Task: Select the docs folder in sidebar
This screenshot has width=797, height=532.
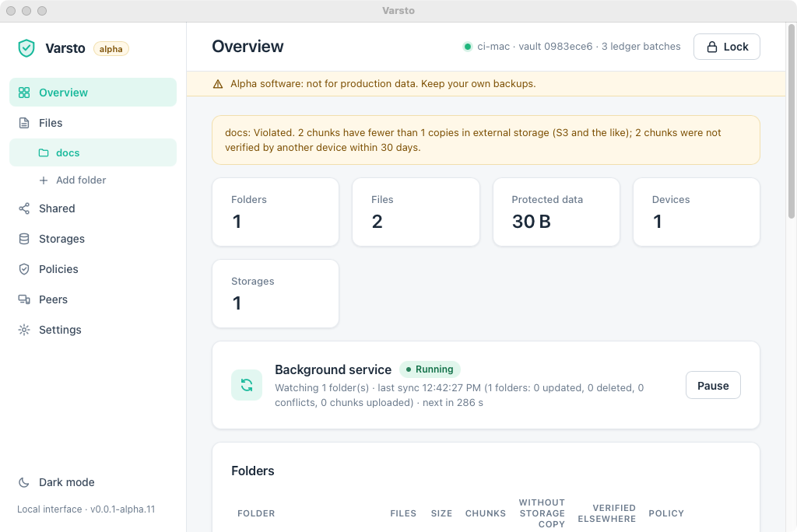Action: click(x=93, y=152)
